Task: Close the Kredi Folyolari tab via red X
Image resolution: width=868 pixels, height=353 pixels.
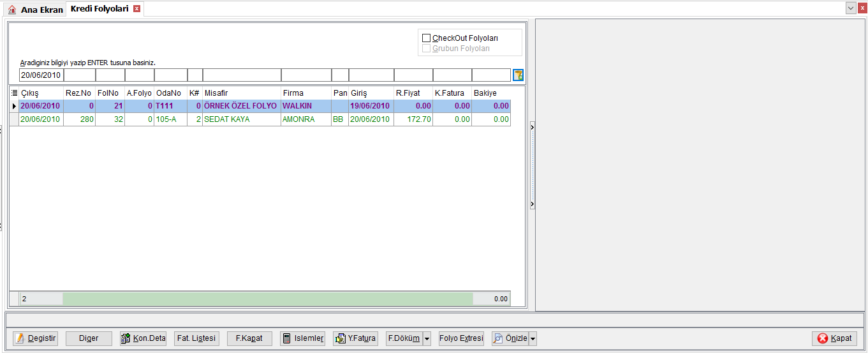Action: click(x=136, y=9)
